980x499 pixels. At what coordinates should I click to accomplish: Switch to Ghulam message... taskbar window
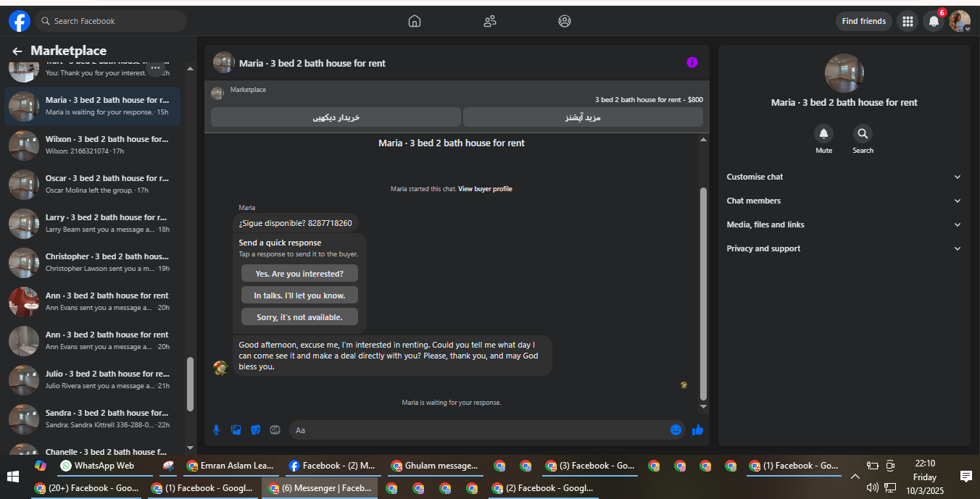click(x=435, y=466)
